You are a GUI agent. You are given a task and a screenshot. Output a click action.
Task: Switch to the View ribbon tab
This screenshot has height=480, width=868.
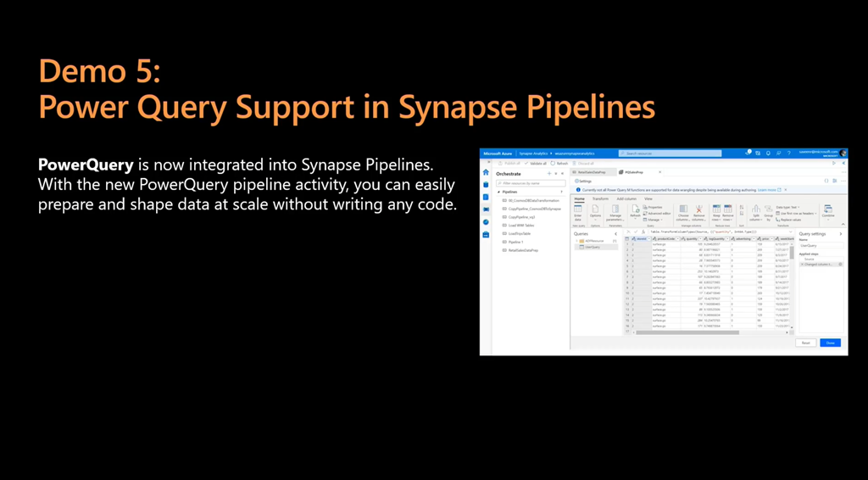pos(648,198)
